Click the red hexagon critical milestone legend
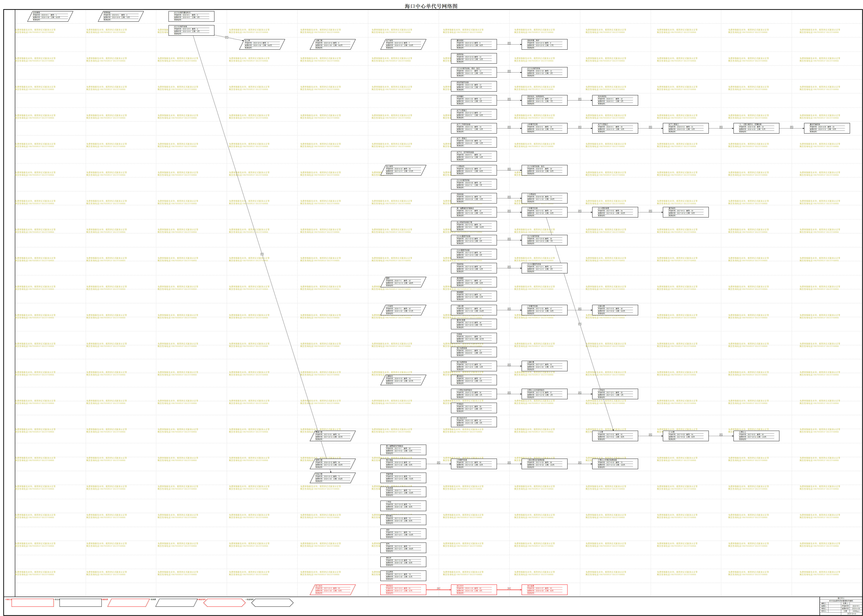The image size is (863, 616). pyautogui.click(x=224, y=603)
